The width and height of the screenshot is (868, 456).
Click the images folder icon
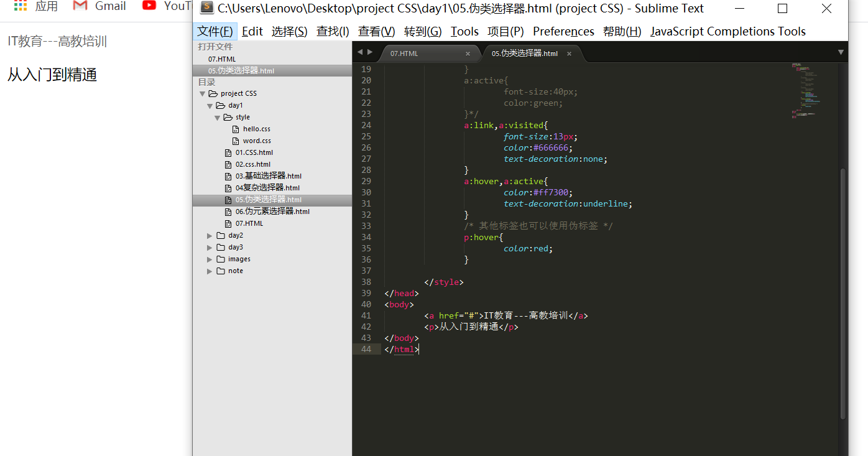(221, 259)
